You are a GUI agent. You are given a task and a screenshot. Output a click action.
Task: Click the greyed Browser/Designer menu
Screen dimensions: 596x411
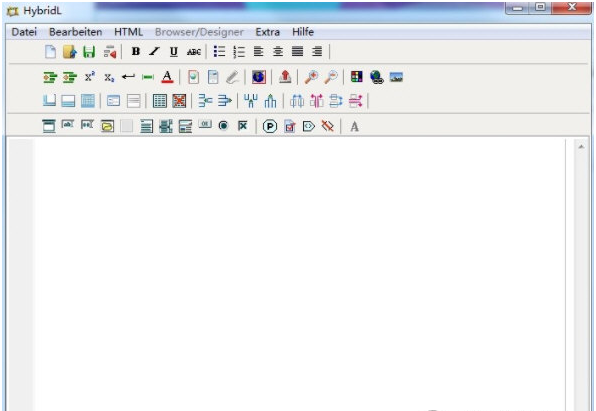pos(199,32)
